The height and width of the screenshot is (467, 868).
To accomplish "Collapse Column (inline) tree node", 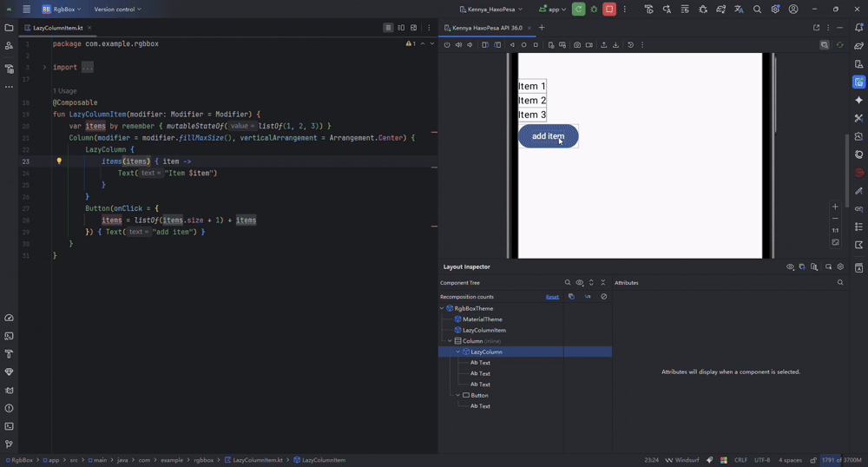I will 450,341.
